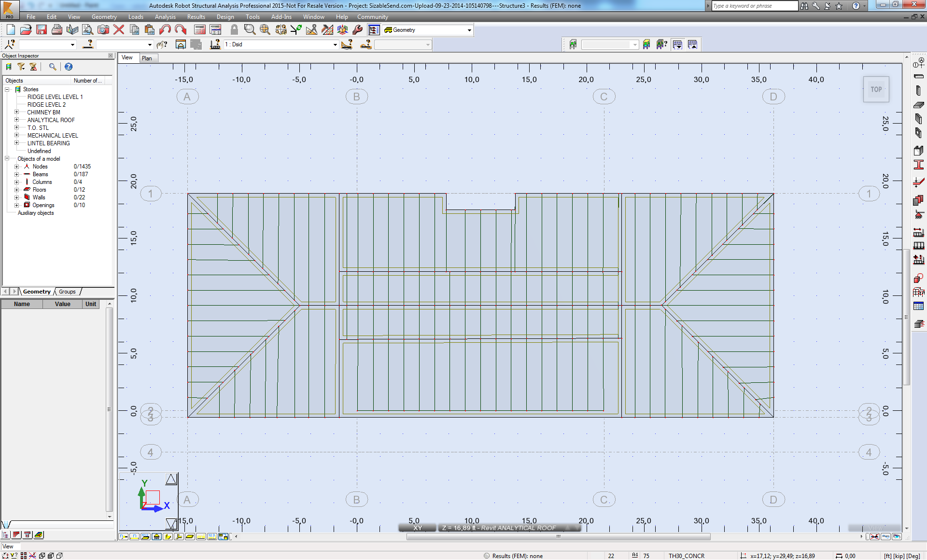Viewport: 927px width, 560px height.
Task: Collapse the Stories tree node
Action: coord(7,89)
